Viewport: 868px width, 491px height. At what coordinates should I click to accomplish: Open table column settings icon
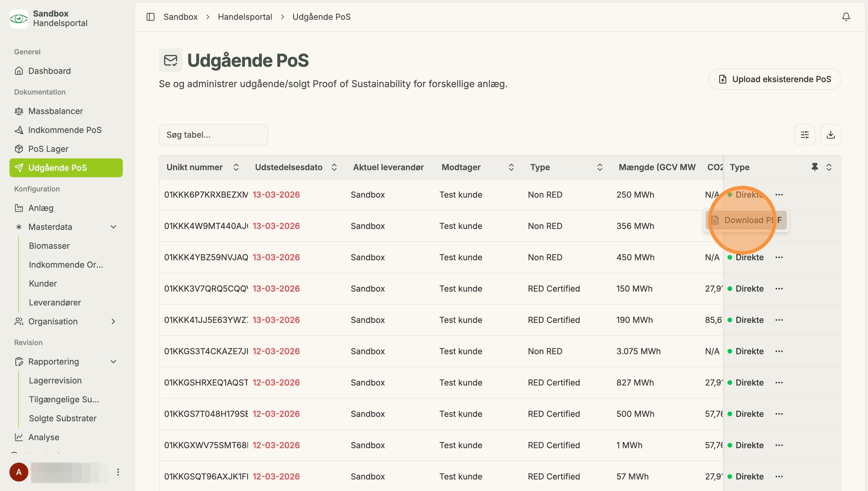804,134
